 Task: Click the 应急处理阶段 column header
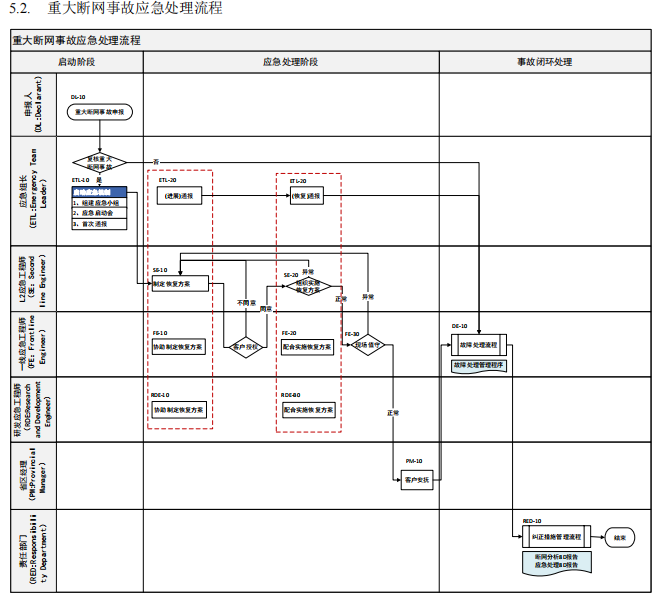click(291, 61)
